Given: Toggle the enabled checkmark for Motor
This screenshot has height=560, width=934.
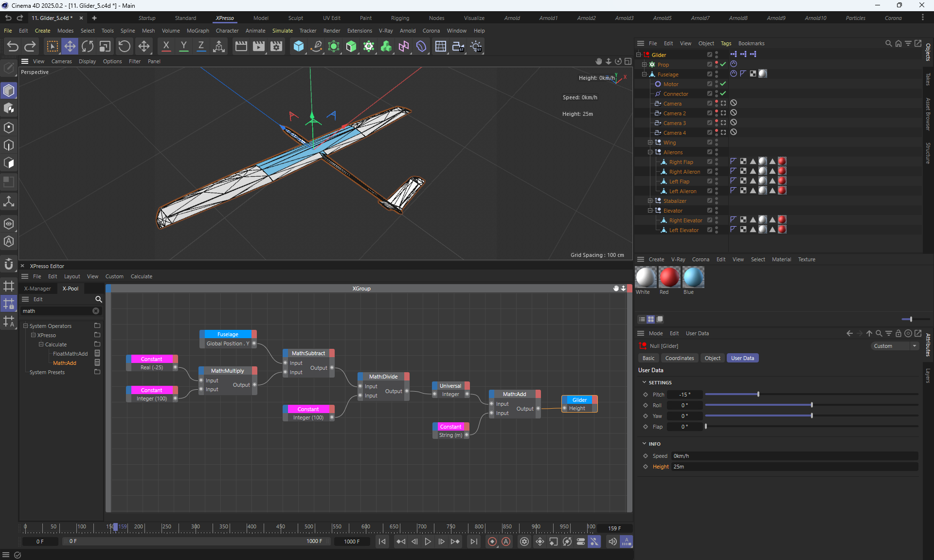Looking at the screenshot, I should click(723, 84).
